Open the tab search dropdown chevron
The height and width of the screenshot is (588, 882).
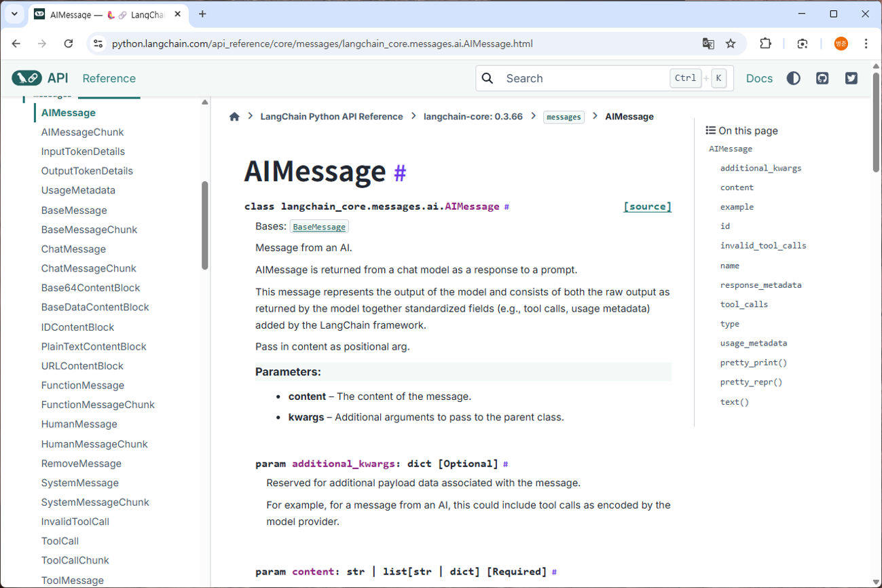tap(14, 14)
